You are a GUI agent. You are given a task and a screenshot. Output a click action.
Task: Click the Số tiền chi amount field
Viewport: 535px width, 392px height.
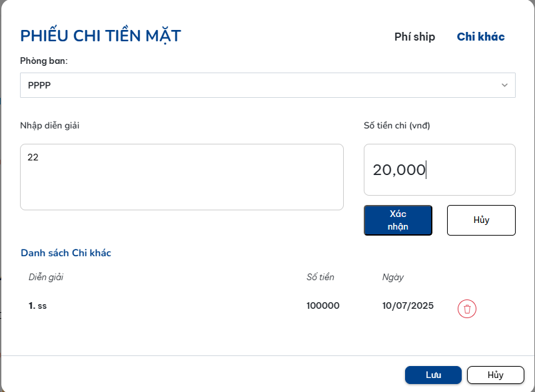click(440, 170)
